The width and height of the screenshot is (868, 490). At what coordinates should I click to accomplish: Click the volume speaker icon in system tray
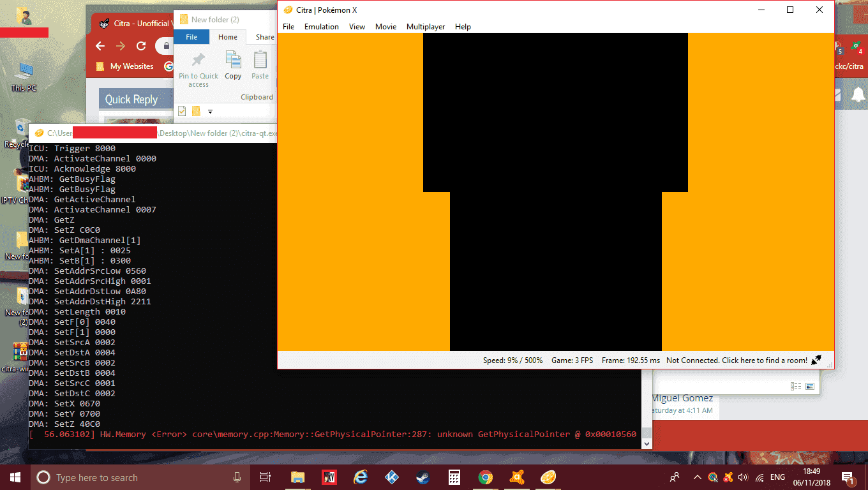[743, 477]
